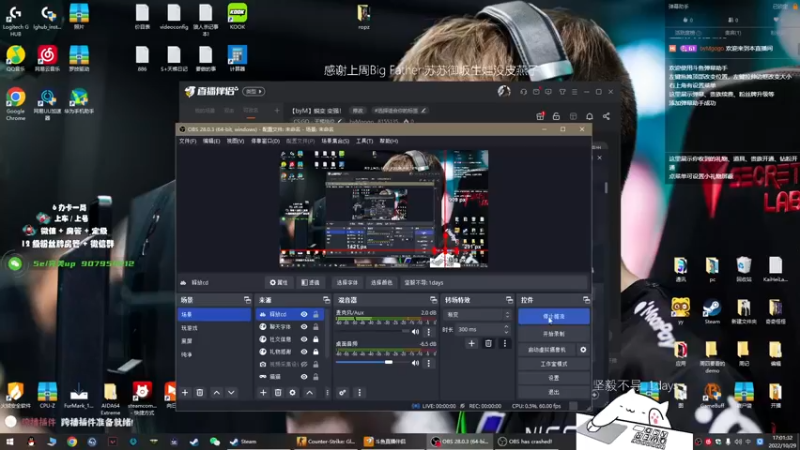800x450 pixels.
Task: Click the 属性 properties button in source toolbar
Action: pyautogui.click(x=279, y=282)
